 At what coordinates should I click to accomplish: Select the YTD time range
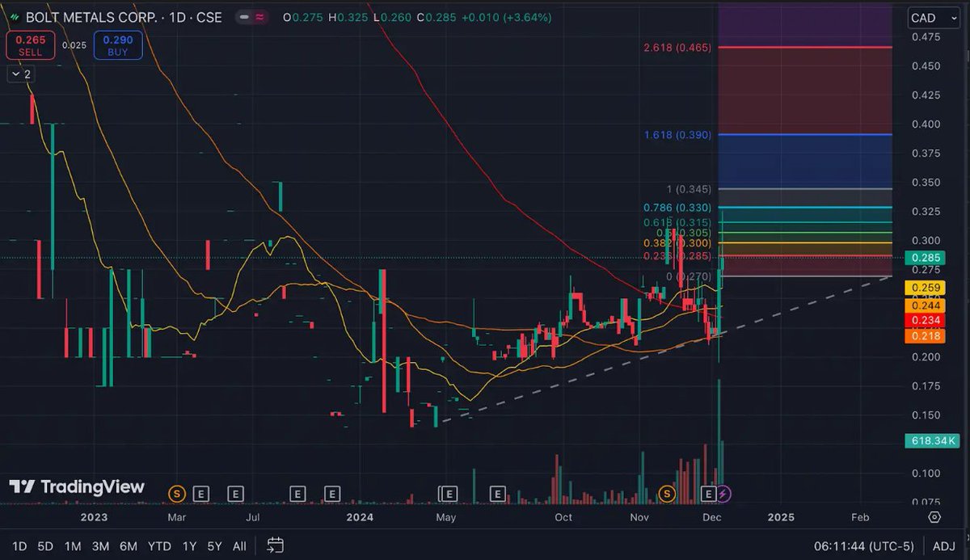[x=159, y=546]
